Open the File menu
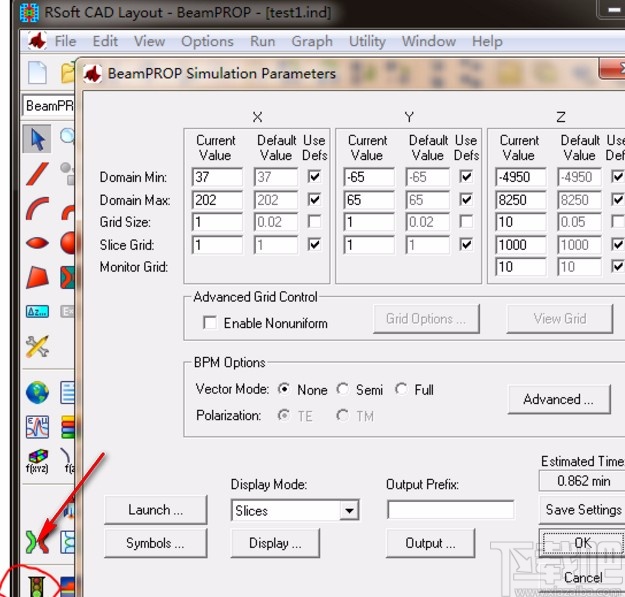 pos(65,41)
